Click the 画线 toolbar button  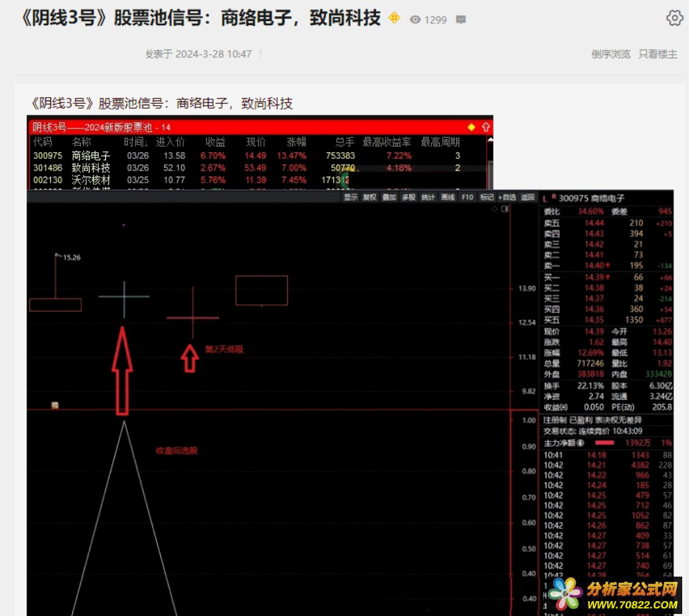point(448,197)
